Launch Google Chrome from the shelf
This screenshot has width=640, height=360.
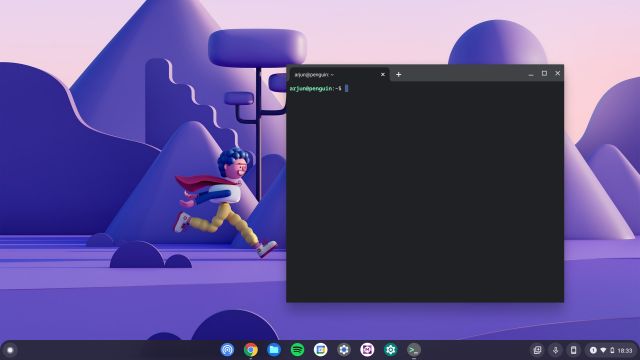point(251,350)
